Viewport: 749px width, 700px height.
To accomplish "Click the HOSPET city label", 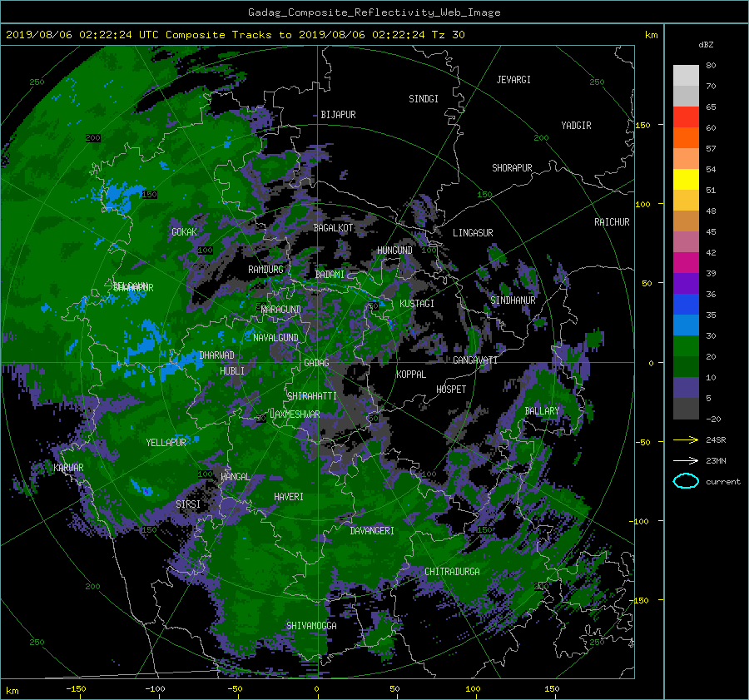I will pos(451,390).
